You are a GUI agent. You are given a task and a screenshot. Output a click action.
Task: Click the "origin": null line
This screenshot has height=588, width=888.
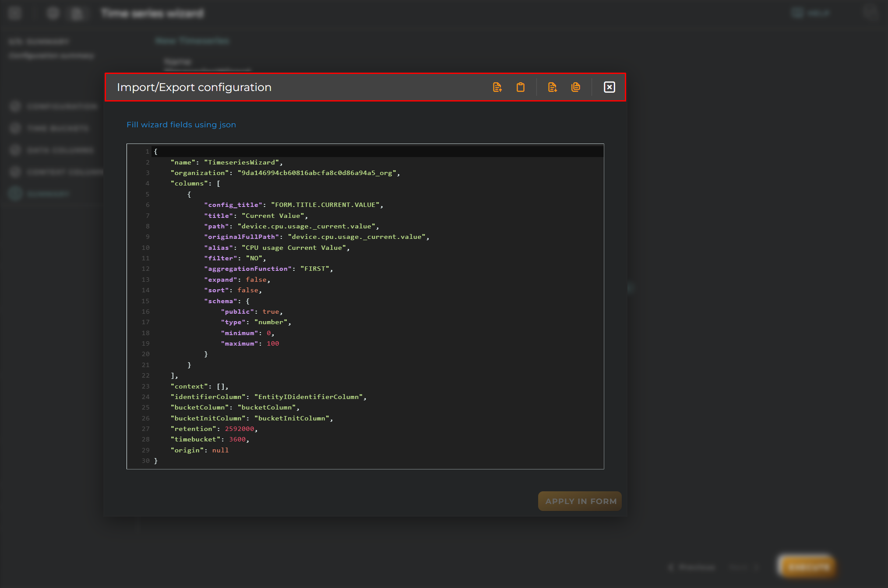coord(199,450)
